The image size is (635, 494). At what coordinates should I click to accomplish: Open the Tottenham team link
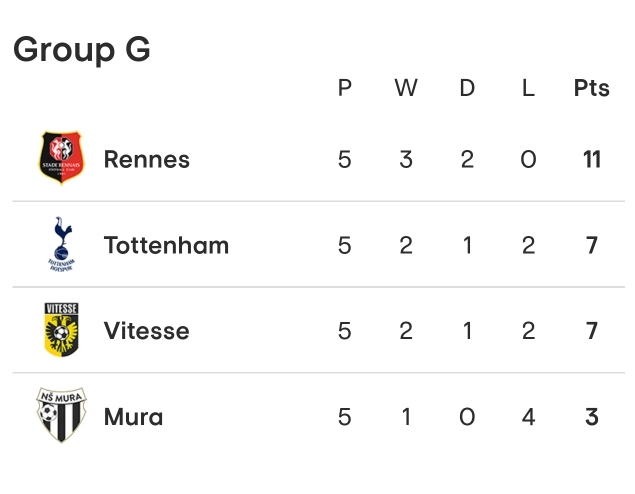click(166, 245)
